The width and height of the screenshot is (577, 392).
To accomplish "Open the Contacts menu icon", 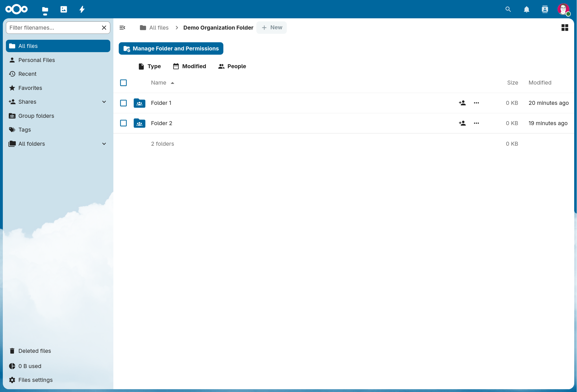I will pyautogui.click(x=545, y=9).
